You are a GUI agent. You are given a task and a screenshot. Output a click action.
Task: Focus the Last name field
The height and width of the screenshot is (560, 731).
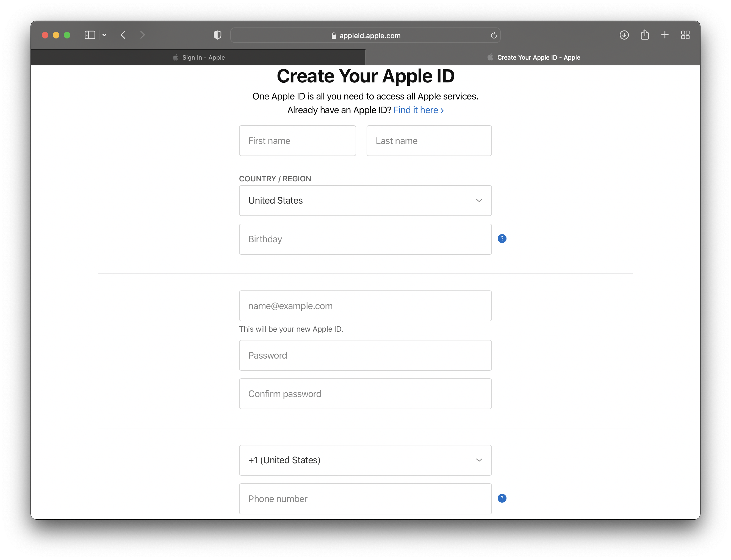coord(429,141)
